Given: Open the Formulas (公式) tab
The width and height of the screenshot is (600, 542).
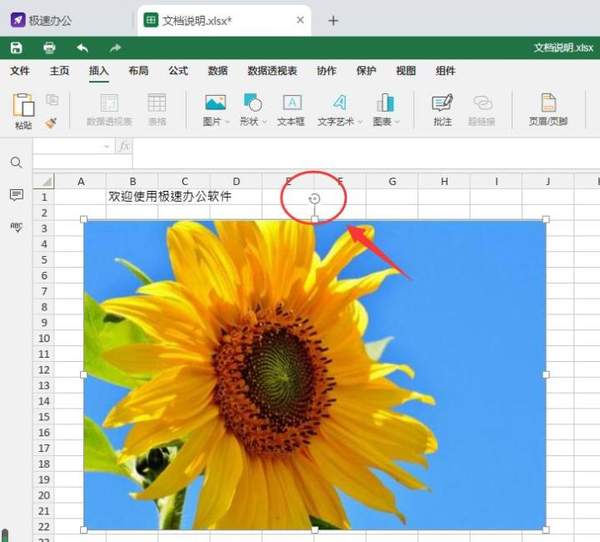Looking at the screenshot, I should (x=178, y=71).
